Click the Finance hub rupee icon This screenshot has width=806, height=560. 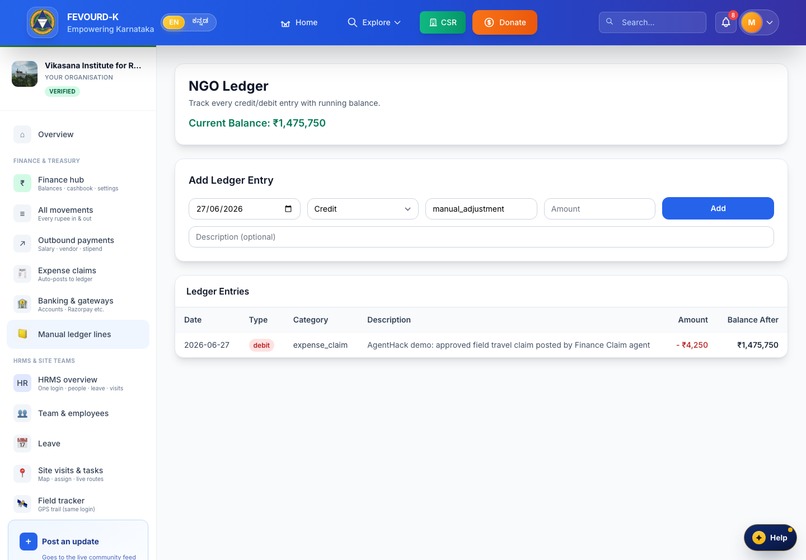(22, 183)
